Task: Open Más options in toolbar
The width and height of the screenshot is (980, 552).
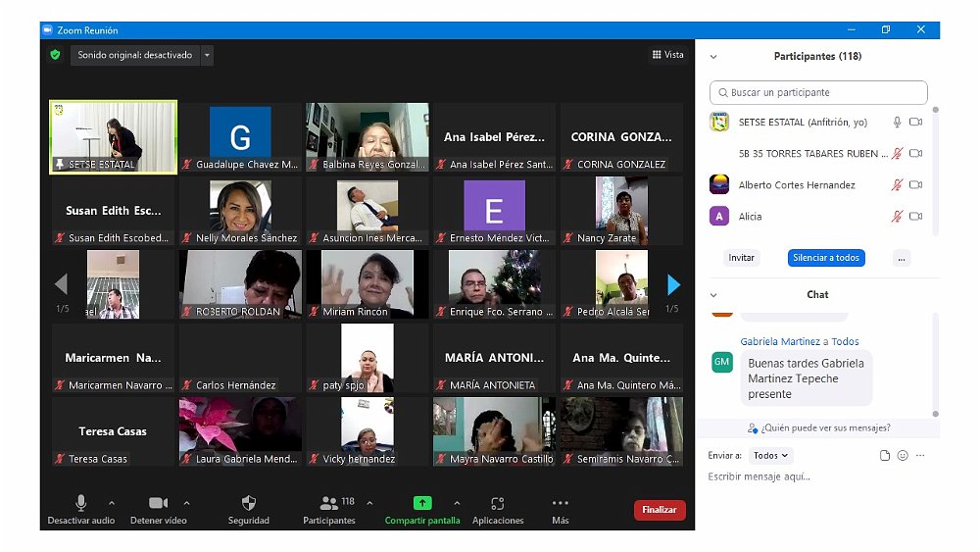Action: coord(560,504)
